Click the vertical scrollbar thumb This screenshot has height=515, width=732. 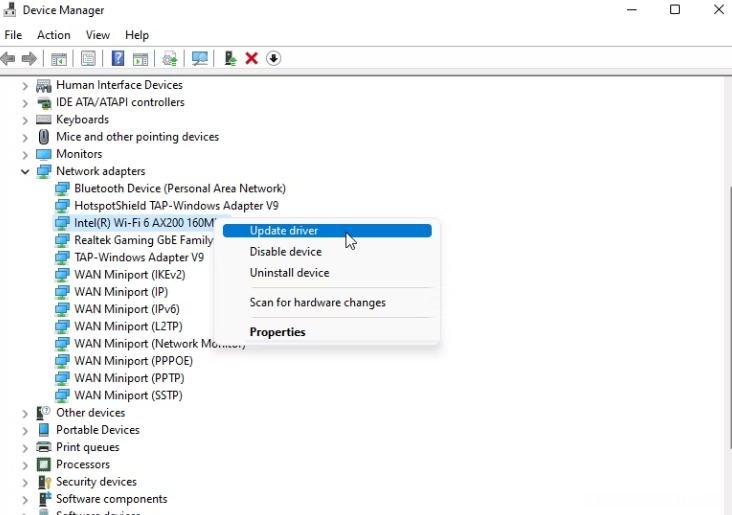(x=730, y=317)
